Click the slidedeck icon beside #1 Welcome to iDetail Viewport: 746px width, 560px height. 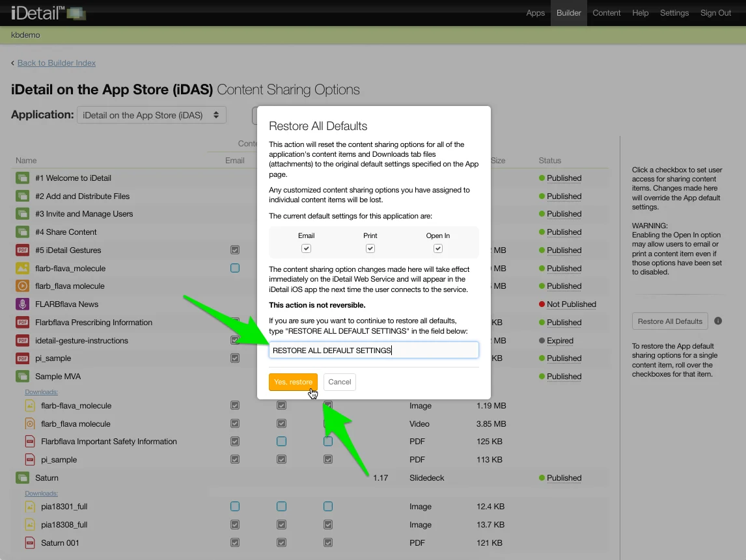pos(23,178)
